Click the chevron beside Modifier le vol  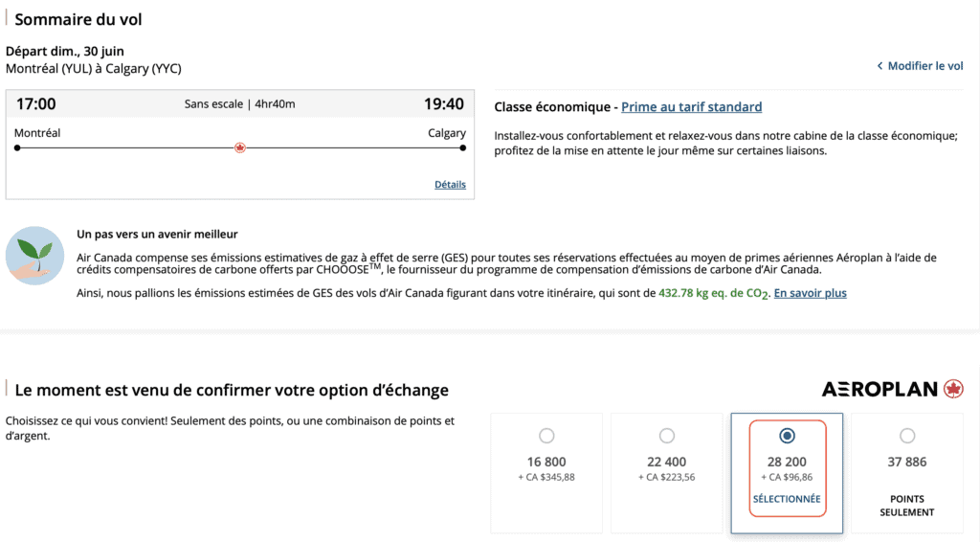(880, 66)
